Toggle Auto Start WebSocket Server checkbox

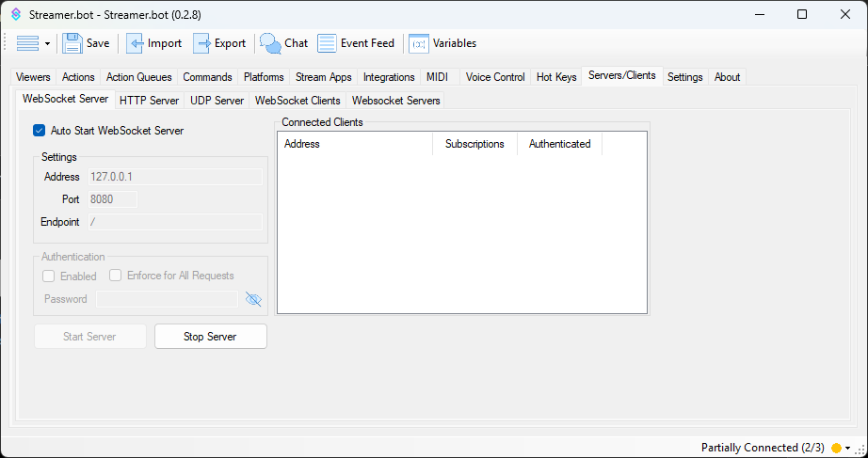39,131
